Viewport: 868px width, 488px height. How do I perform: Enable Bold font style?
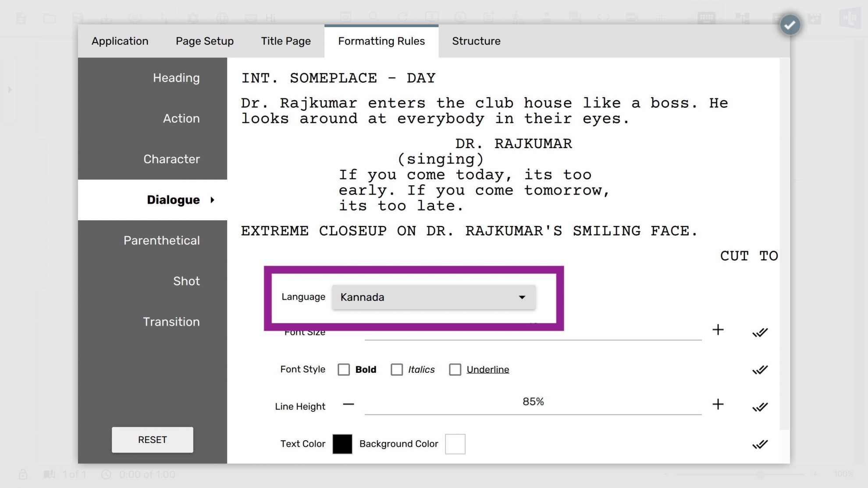point(344,369)
